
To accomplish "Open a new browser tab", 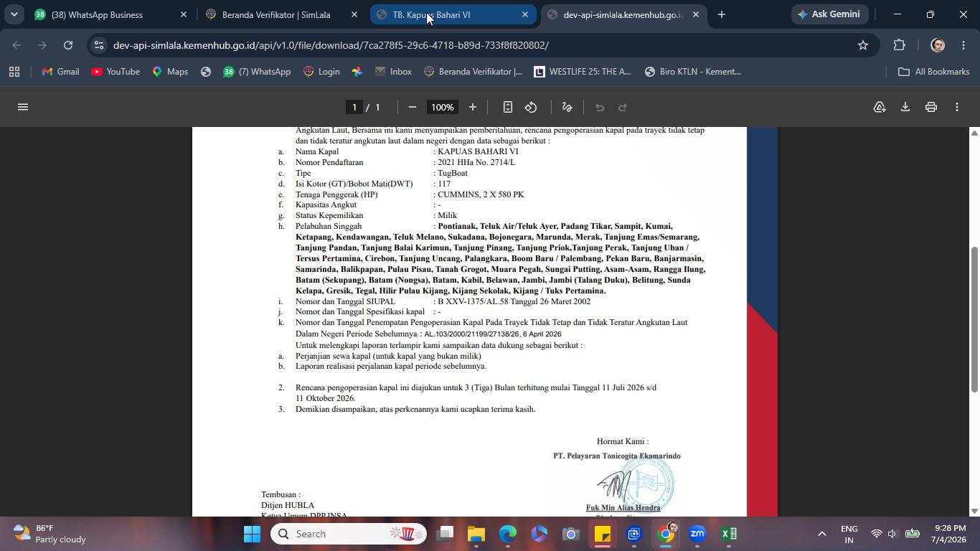I will click(722, 14).
